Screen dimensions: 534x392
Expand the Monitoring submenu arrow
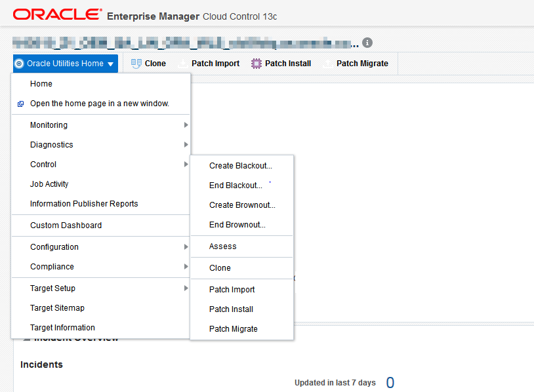(186, 125)
